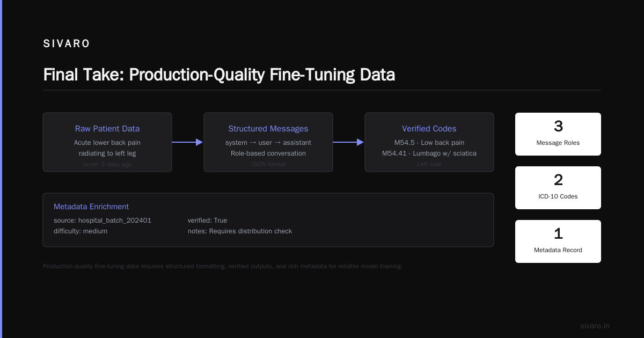This screenshot has height=338, width=644.
Task: Click the Message Roles label
Action: 558,143
